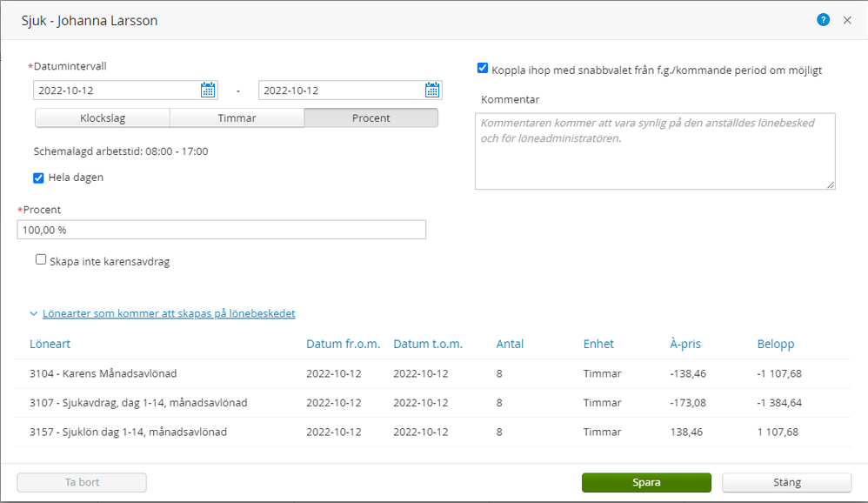
Task: Click the amount -1 107,68
Action: click(779, 373)
